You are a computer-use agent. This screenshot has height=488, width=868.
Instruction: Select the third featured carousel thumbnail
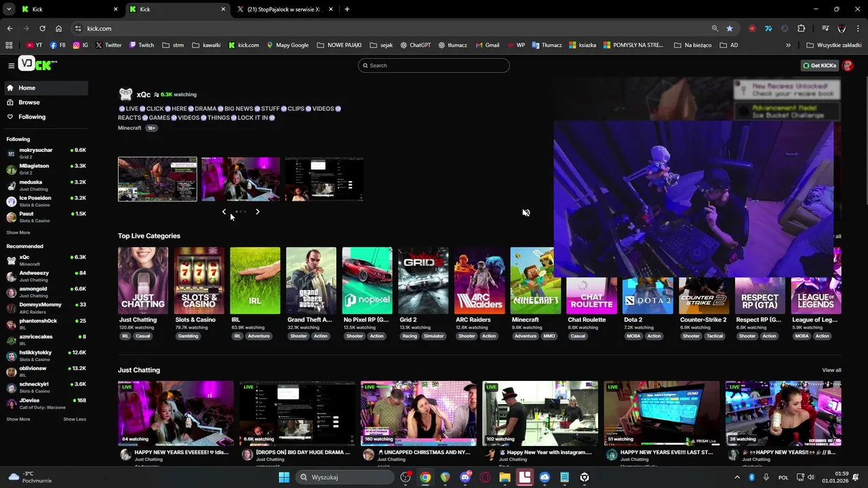pos(324,180)
